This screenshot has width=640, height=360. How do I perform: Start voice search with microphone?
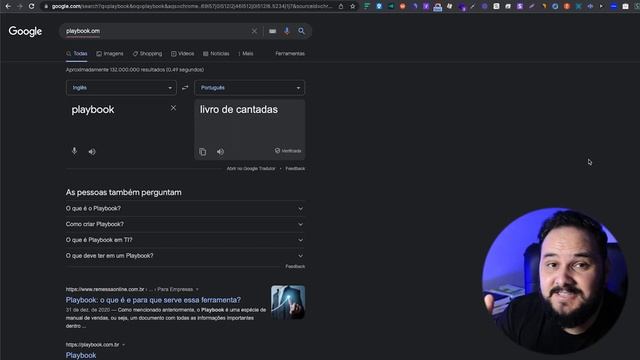pos(287,31)
